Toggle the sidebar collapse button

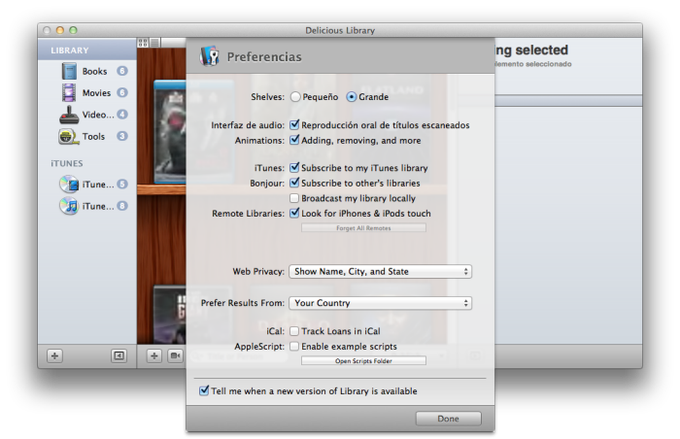pyautogui.click(x=118, y=356)
